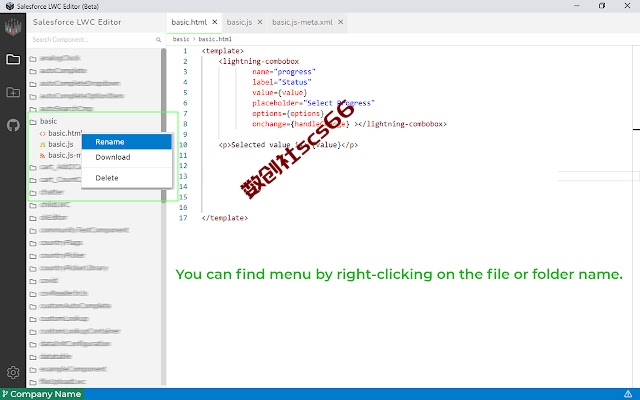
Task: Click the 'Salesforce LWC Editor' sidebar heading
Action: pos(77,22)
